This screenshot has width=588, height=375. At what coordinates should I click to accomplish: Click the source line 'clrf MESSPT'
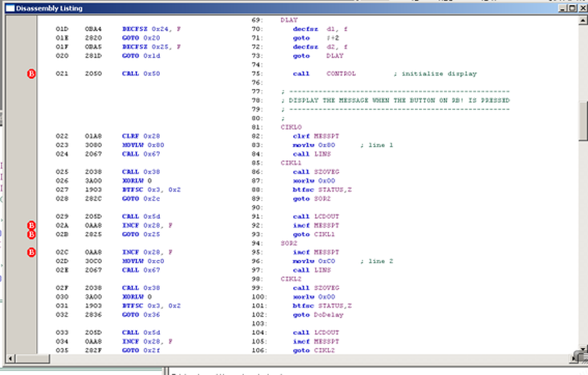click(316, 136)
